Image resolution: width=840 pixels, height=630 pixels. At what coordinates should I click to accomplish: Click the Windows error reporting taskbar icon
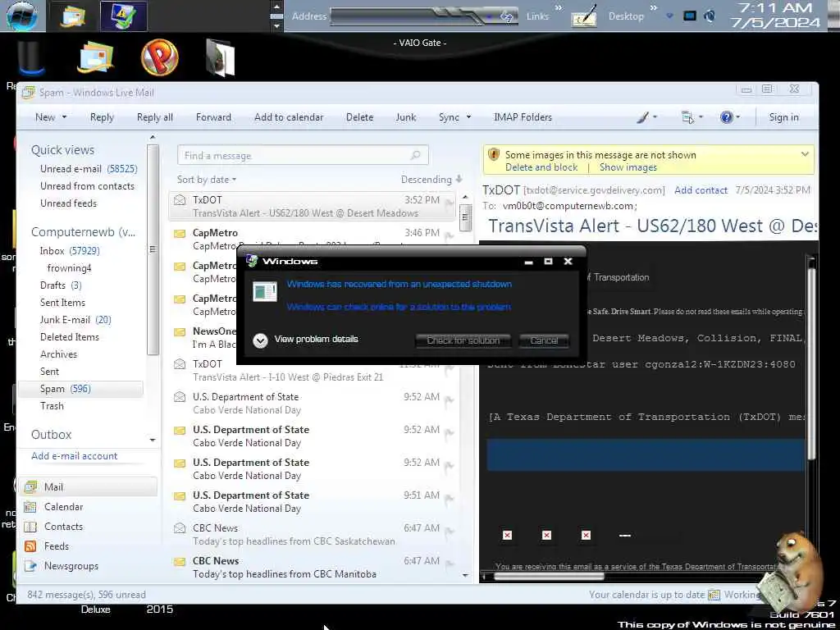click(x=123, y=16)
